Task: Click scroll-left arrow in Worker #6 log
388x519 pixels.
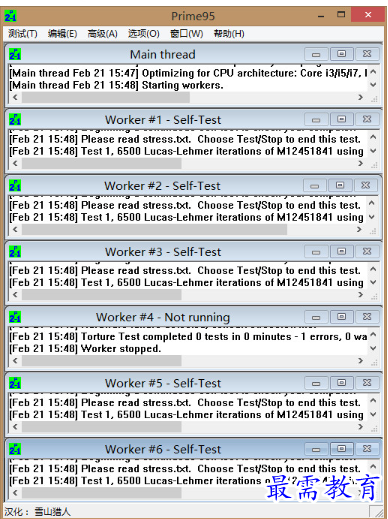Action: [15, 493]
